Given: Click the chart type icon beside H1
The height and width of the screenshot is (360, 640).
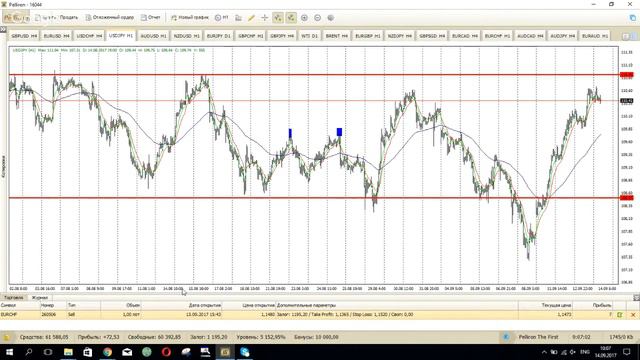Looking at the screenshot, I should [238, 18].
